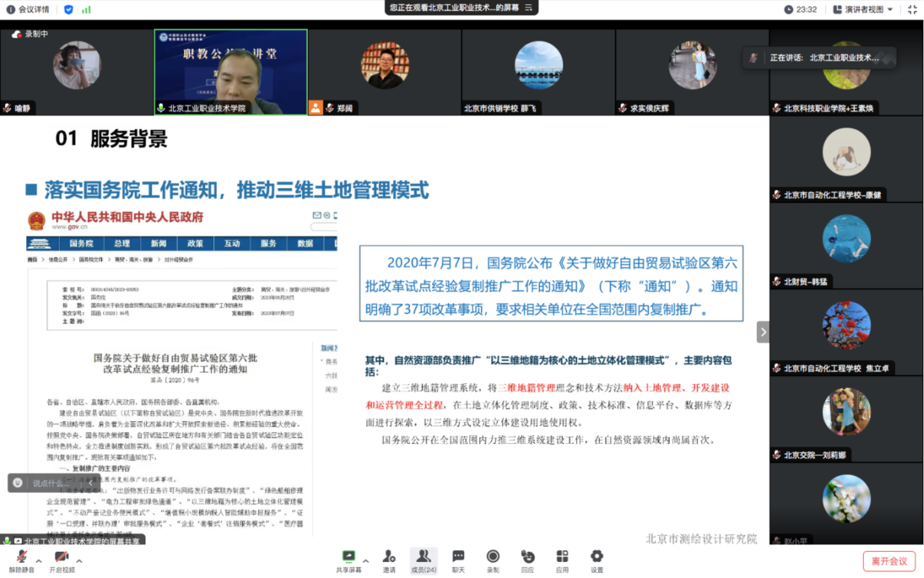Select 郑阔 participant tile
This screenshot has width=924, height=578.
pyautogui.click(x=385, y=72)
